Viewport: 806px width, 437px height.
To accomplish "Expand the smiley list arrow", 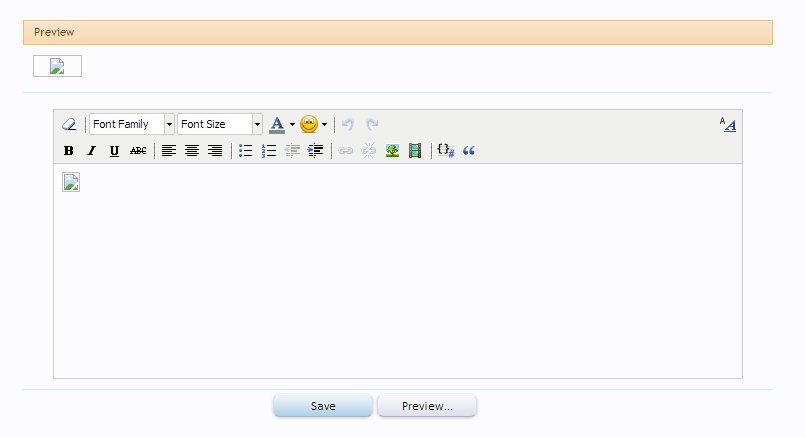I will 324,124.
